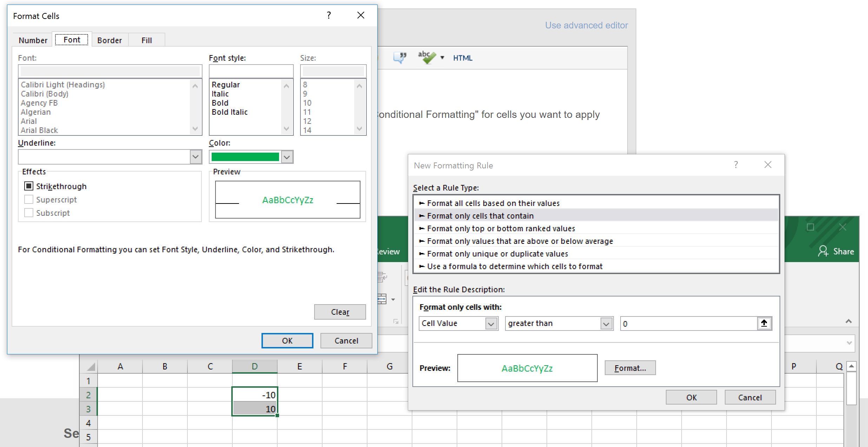868x447 pixels.
Task: Switch to the Border tab
Action: 110,40
